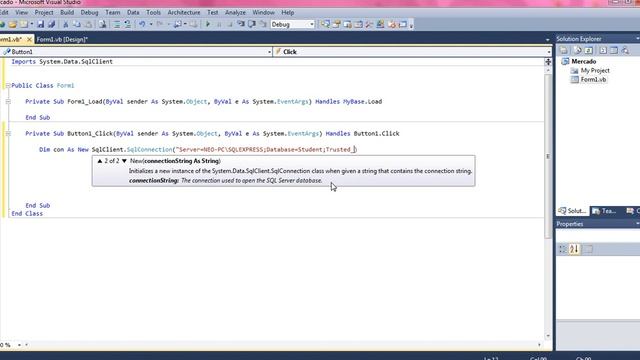Click the Step Out debug icon

[263, 24]
